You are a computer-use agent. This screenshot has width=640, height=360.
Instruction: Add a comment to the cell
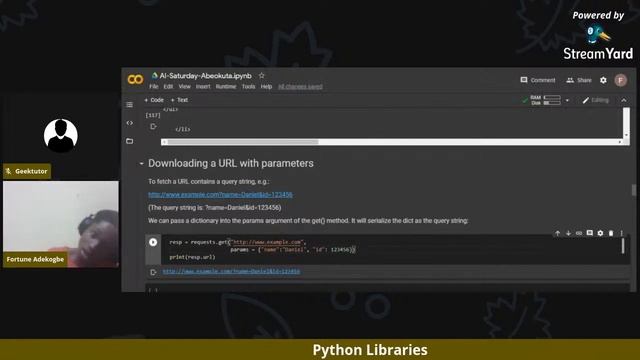(589, 233)
